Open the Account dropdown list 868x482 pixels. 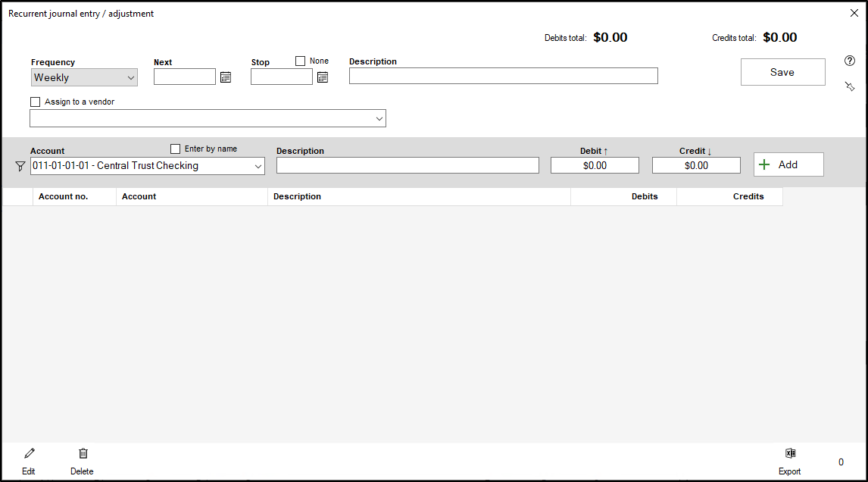258,166
